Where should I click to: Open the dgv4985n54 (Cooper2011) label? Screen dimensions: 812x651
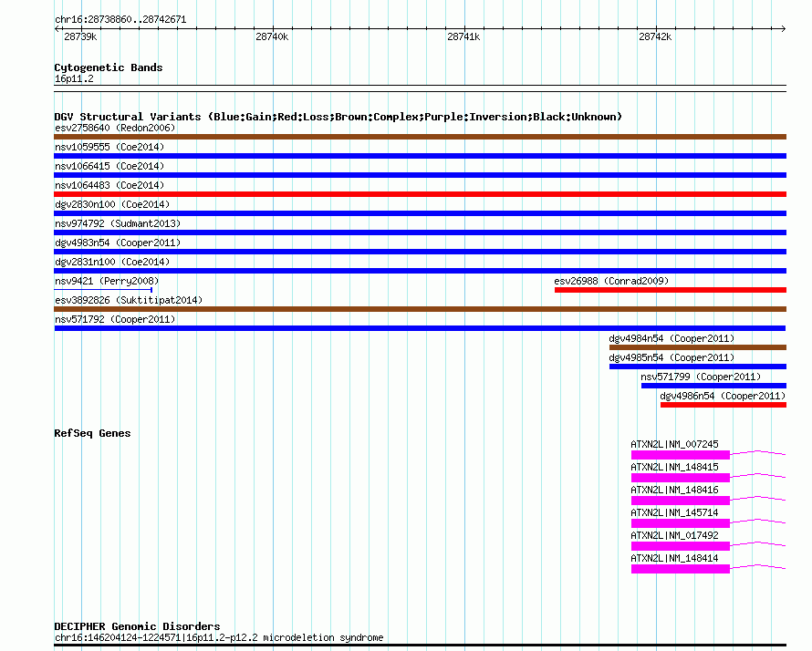[671, 357]
